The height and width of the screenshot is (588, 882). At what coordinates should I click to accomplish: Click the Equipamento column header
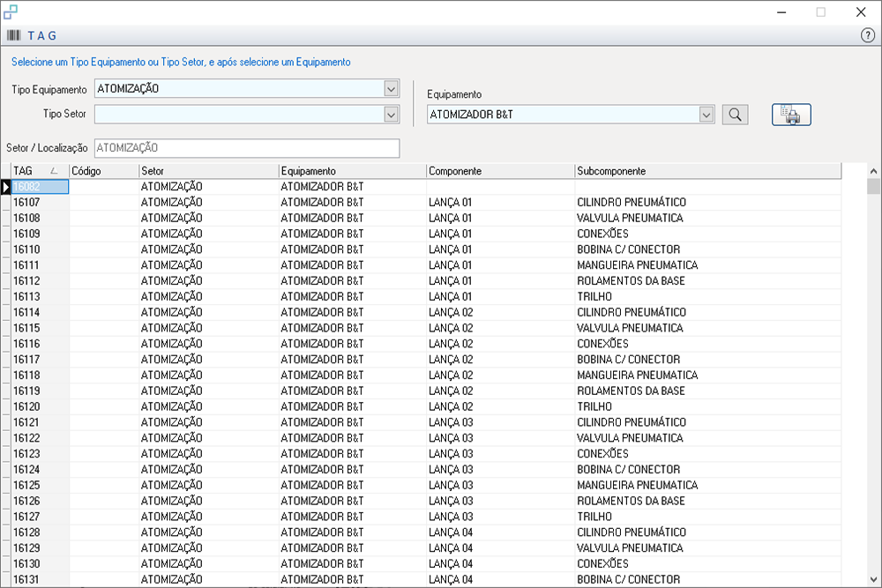click(352, 171)
